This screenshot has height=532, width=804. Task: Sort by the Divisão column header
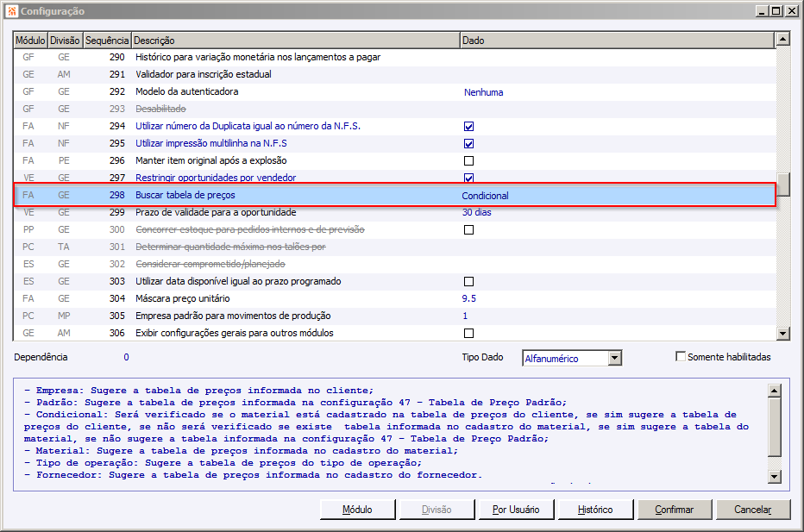tap(65, 41)
